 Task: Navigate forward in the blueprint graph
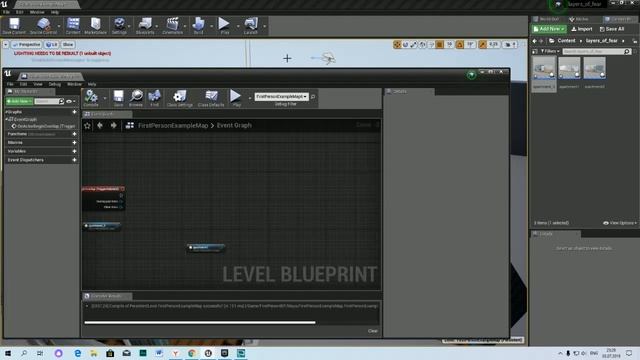tap(113, 126)
